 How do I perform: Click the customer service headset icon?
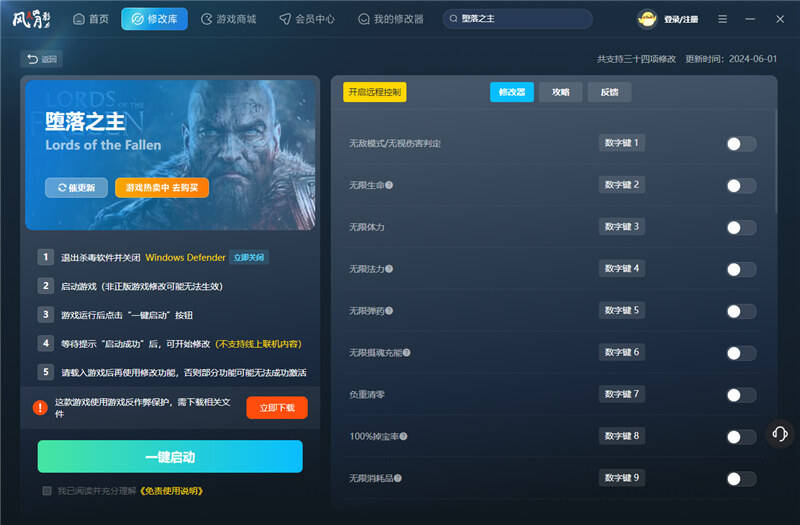(780, 434)
